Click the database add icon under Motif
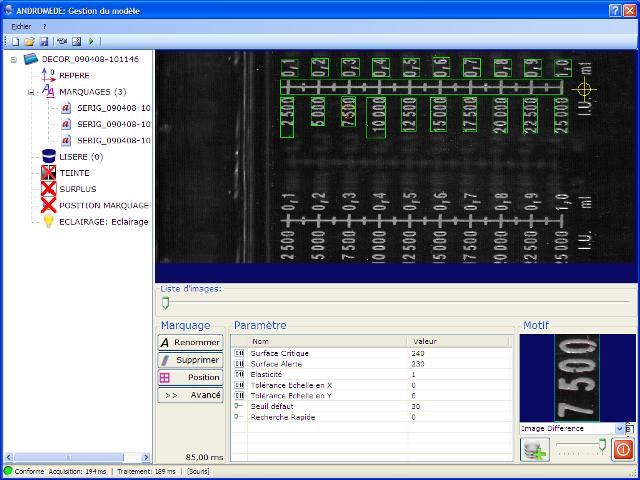 pos(535,450)
